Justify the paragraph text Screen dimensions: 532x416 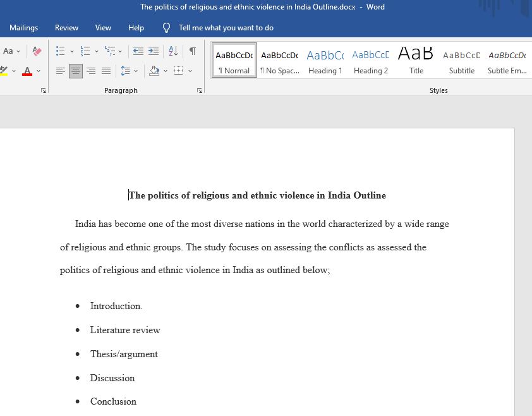coord(106,71)
